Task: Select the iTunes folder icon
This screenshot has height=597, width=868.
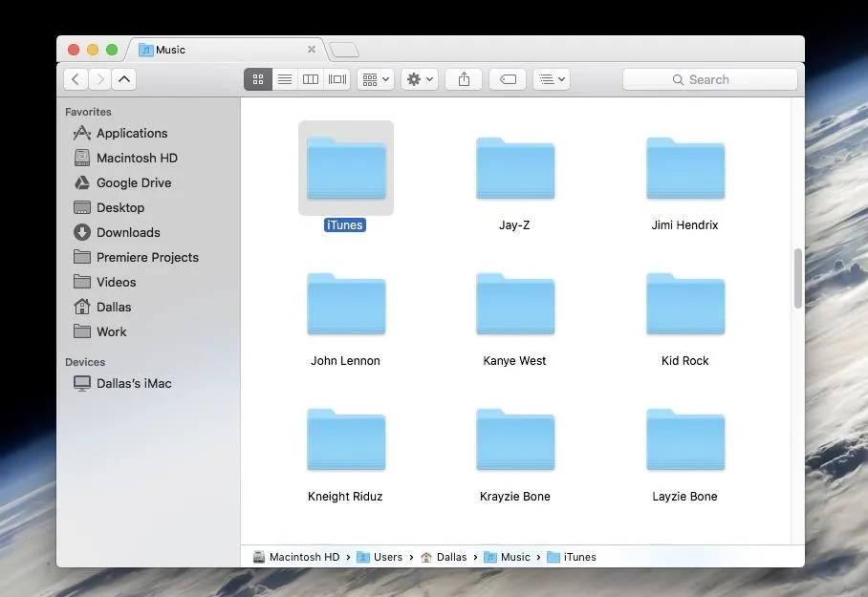Action: [x=346, y=168]
